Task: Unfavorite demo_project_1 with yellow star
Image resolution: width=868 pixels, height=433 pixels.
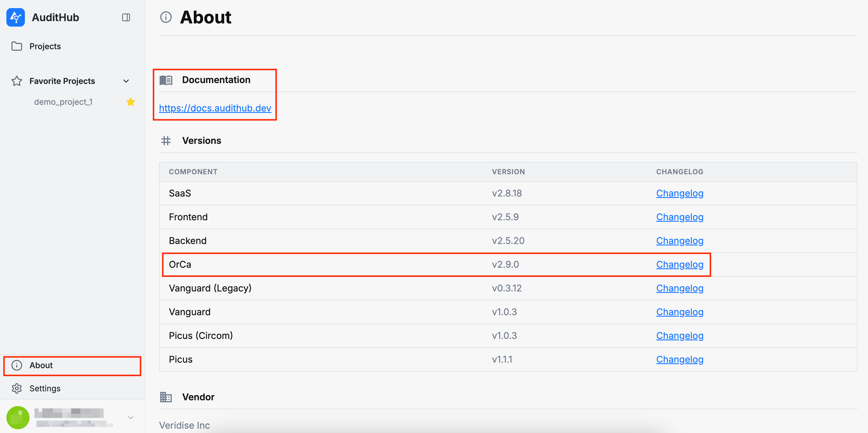Action: (131, 102)
